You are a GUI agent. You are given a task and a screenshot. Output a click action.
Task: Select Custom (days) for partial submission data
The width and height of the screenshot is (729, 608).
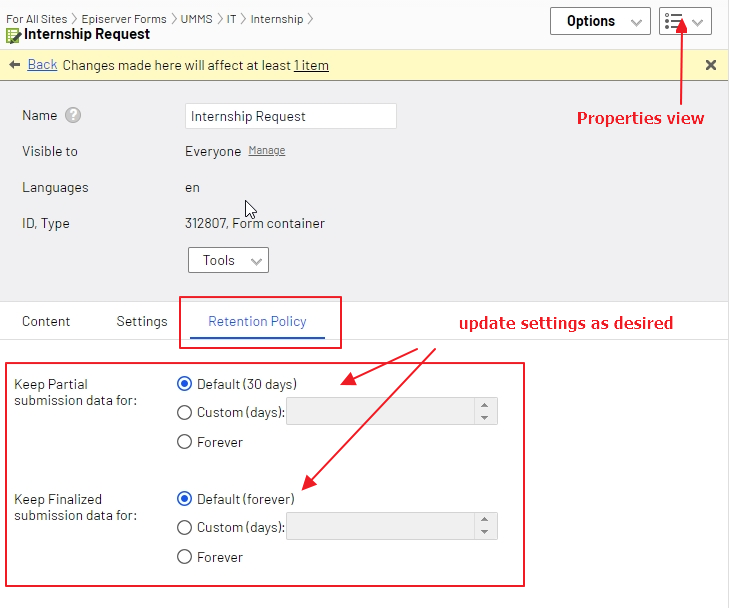(184, 412)
